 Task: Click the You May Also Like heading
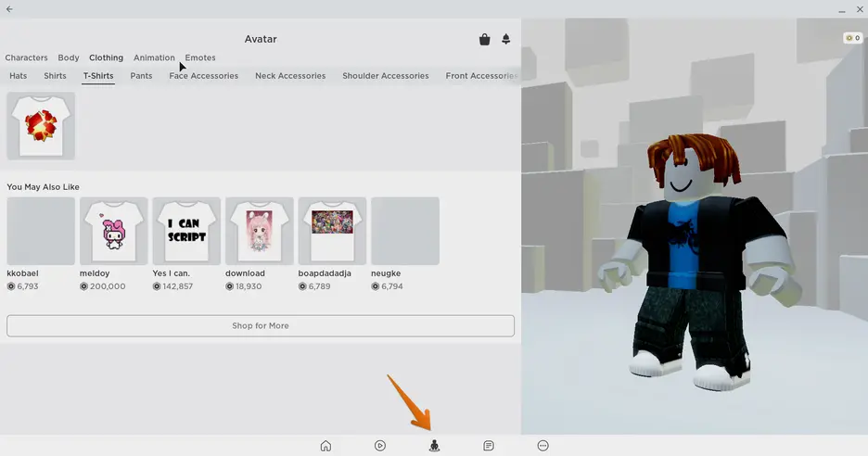(44, 187)
